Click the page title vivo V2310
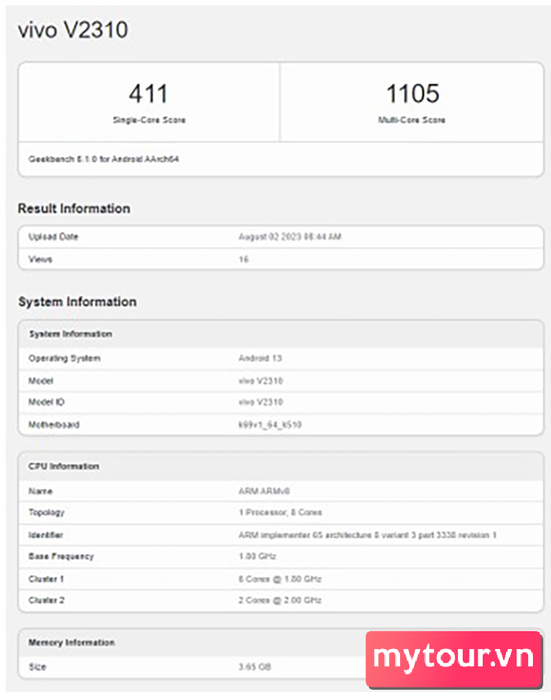551x700 pixels. 73,30
